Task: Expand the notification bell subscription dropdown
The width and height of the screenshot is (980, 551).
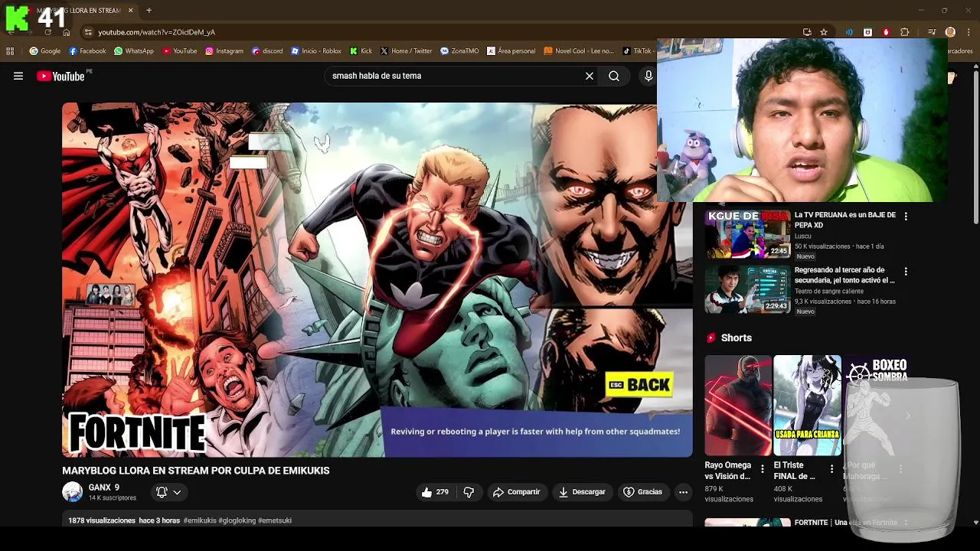Action: click(x=168, y=492)
